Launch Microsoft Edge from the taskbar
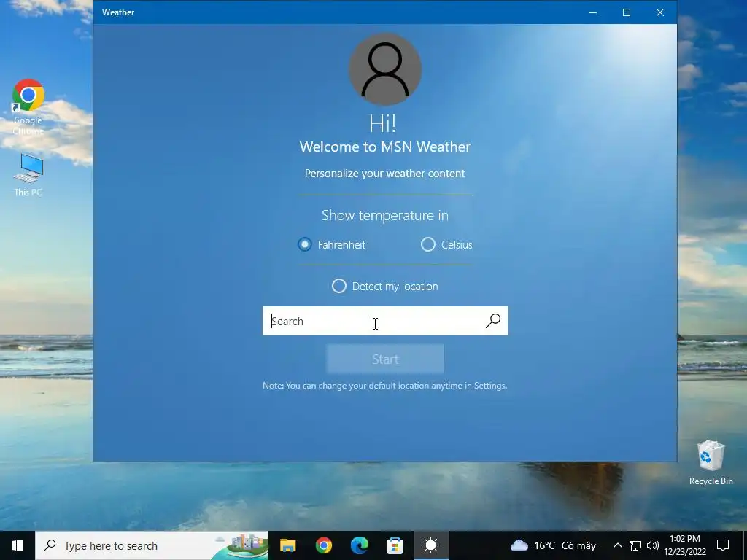Viewport: 747px width, 560px height. click(359, 545)
